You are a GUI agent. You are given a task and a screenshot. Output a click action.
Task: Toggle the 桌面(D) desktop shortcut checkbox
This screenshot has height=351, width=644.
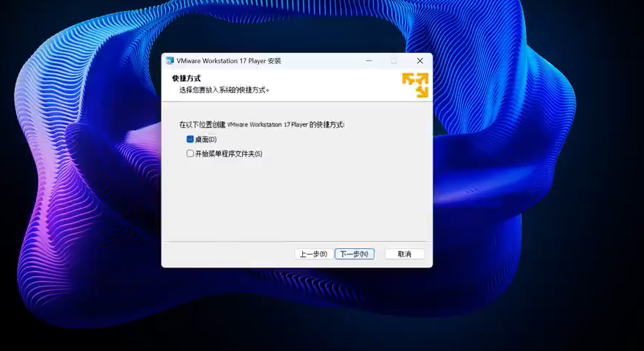pyautogui.click(x=190, y=140)
